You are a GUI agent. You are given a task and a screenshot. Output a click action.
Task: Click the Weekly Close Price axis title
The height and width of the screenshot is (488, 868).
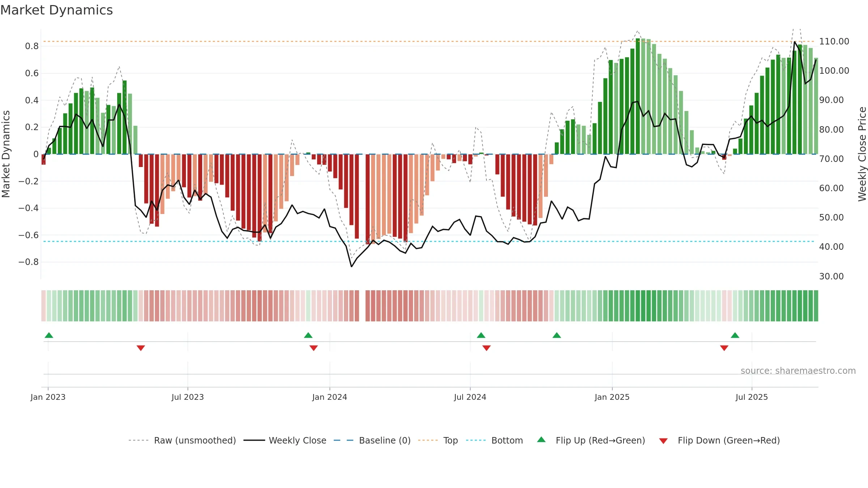tap(862, 154)
